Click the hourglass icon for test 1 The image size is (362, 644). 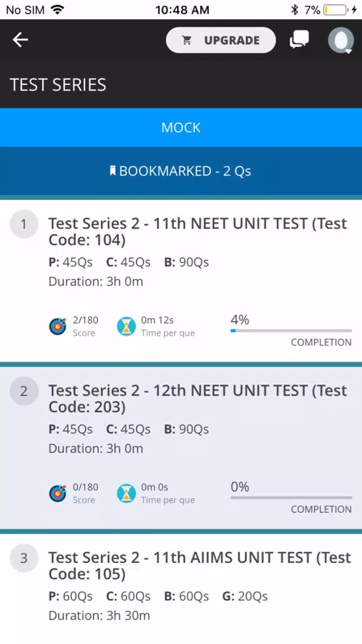[x=126, y=327]
